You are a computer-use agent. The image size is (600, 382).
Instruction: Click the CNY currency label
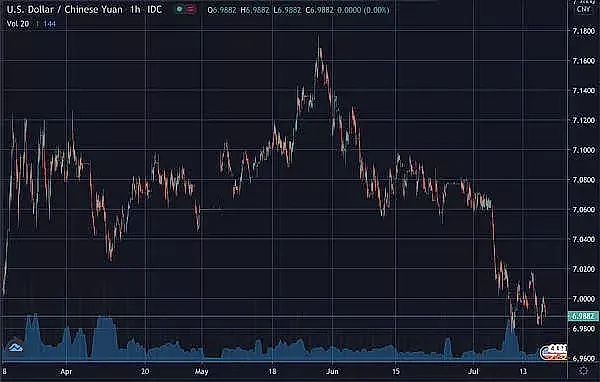coord(583,9)
